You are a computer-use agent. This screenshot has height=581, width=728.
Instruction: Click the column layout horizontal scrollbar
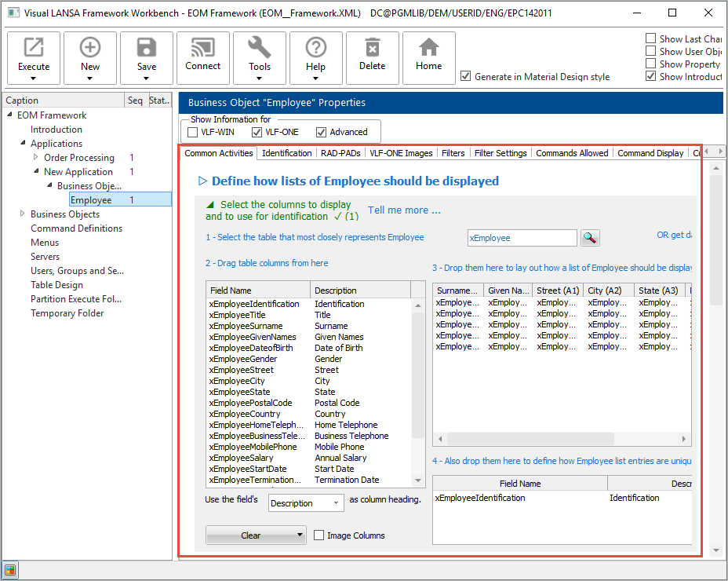tap(562, 439)
